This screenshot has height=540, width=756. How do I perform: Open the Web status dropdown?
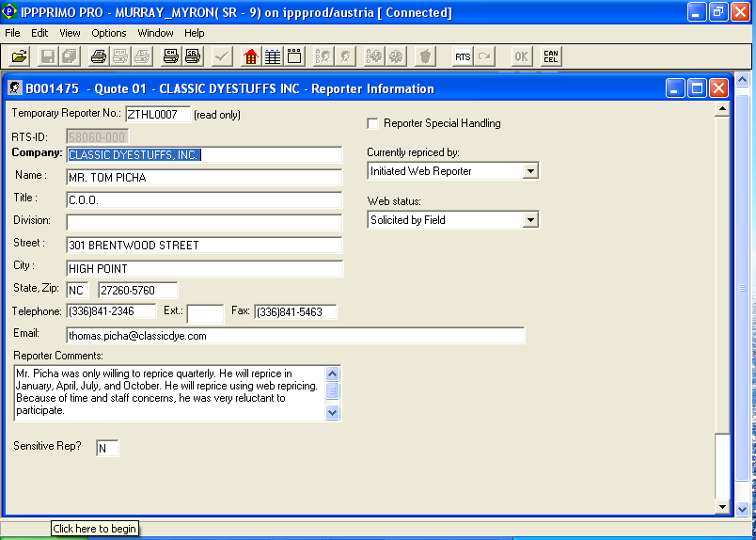click(x=530, y=220)
